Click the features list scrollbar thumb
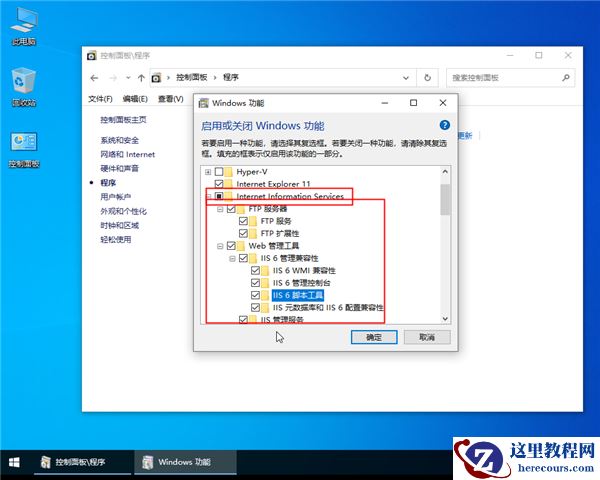 [x=445, y=199]
